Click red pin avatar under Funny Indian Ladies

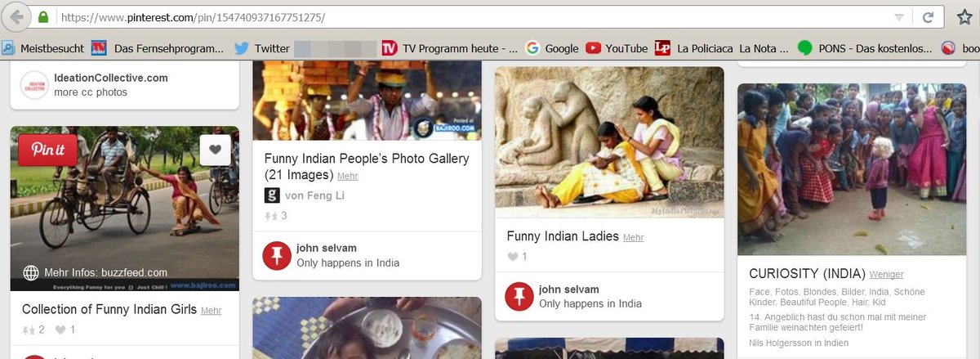point(519,296)
